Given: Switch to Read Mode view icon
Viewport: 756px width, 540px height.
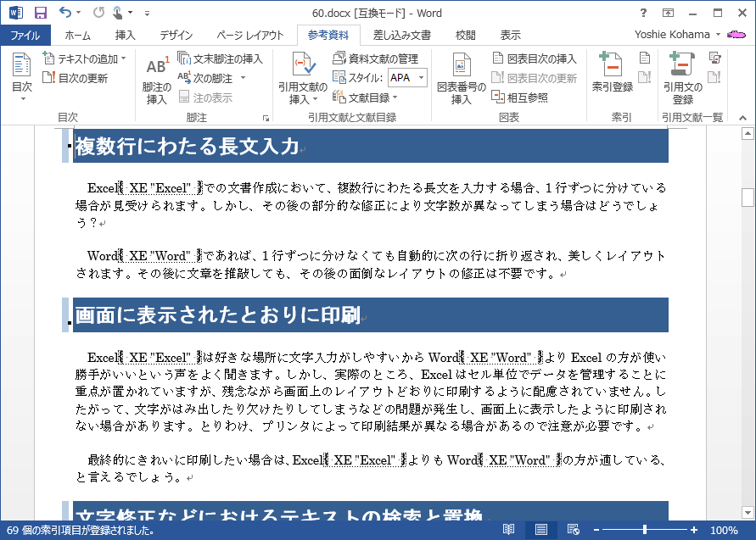Looking at the screenshot, I should (x=508, y=530).
